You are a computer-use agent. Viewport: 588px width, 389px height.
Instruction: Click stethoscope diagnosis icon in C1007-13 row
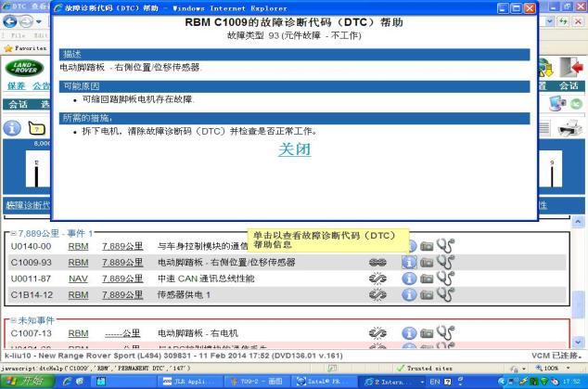pyautogui.click(x=445, y=332)
